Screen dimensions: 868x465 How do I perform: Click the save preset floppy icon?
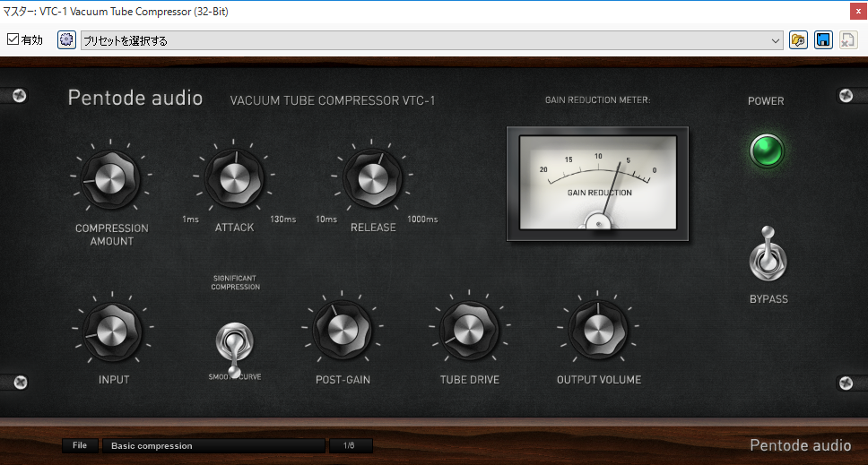[823, 39]
